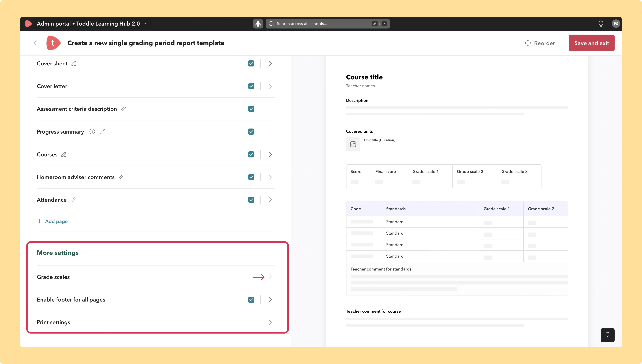Toggle the Progress summary checkbox
Viewport: 642px width, 364px height.
coord(251,131)
